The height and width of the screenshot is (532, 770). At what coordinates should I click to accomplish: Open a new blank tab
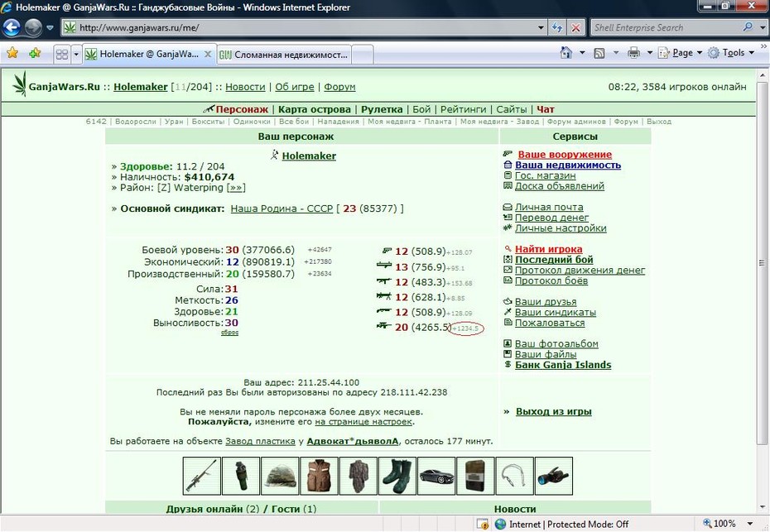click(x=363, y=55)
